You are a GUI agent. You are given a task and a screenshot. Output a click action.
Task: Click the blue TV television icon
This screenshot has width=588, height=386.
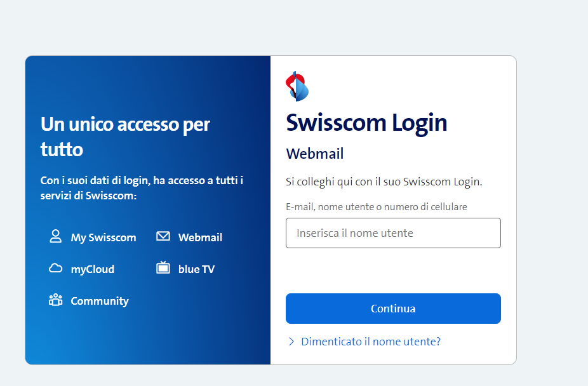click(163, 268)
